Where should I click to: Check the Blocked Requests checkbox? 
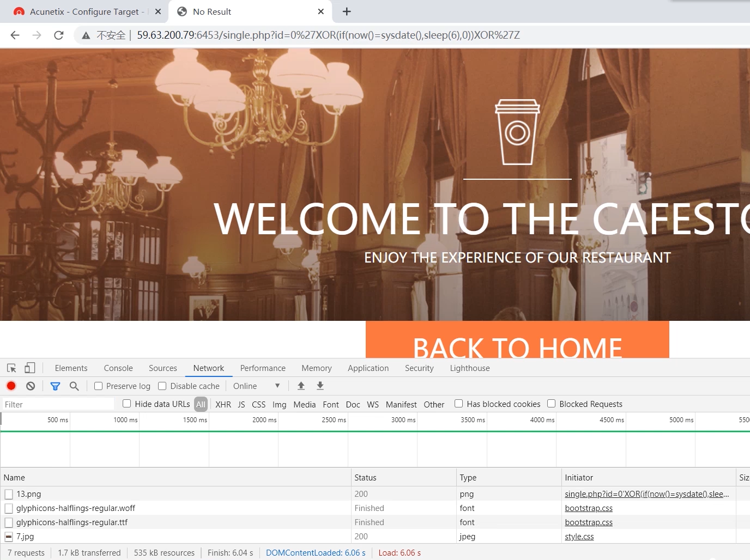tap(551, 404)
